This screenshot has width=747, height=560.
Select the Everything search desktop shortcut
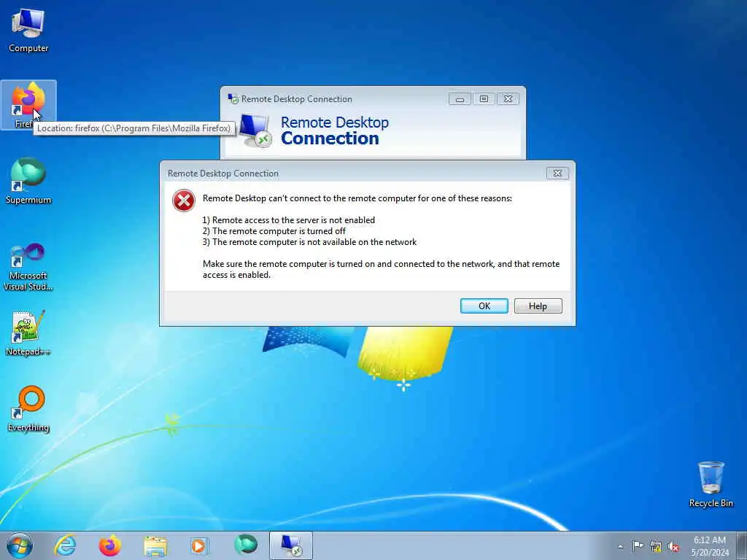[28, 408]
